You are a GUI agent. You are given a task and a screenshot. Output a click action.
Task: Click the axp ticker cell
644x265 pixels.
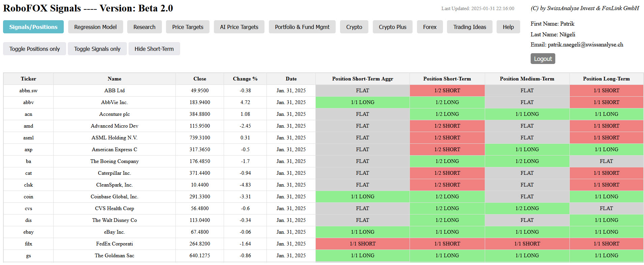(28, 150)
